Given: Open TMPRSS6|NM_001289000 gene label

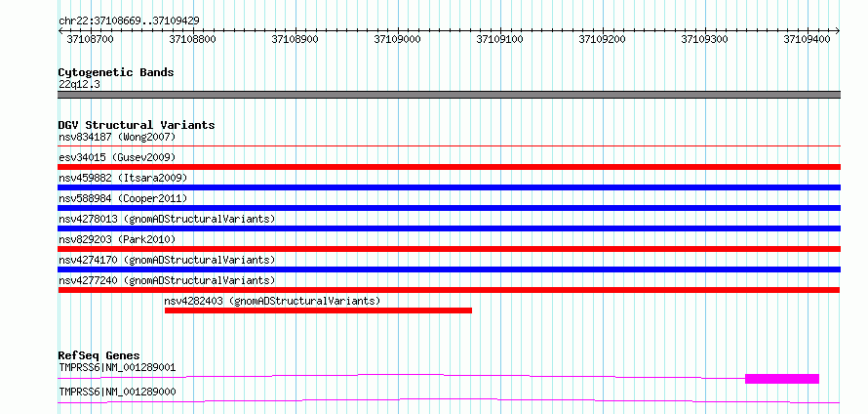Looking at the screenshot, I should [117, 392].
